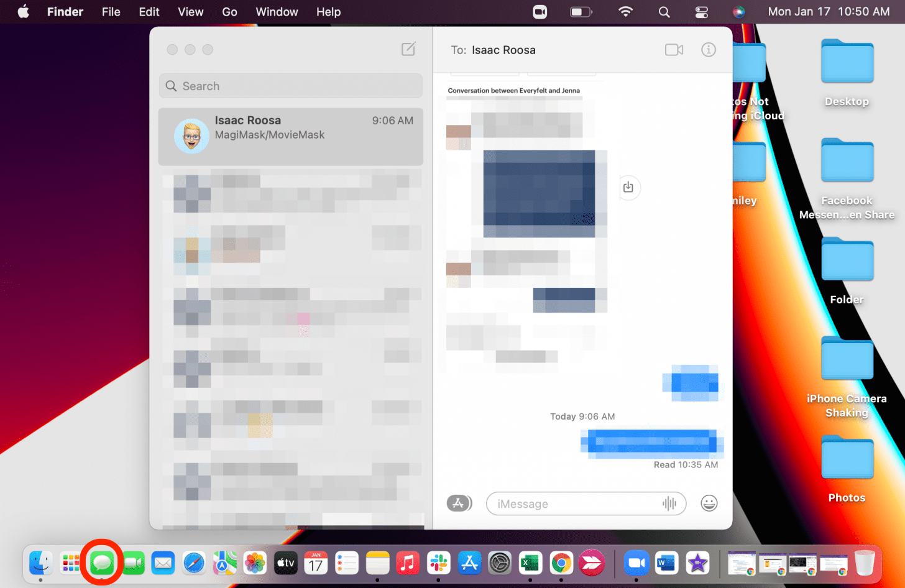
Task: Open the Window menu
Action: coord(277,11)
